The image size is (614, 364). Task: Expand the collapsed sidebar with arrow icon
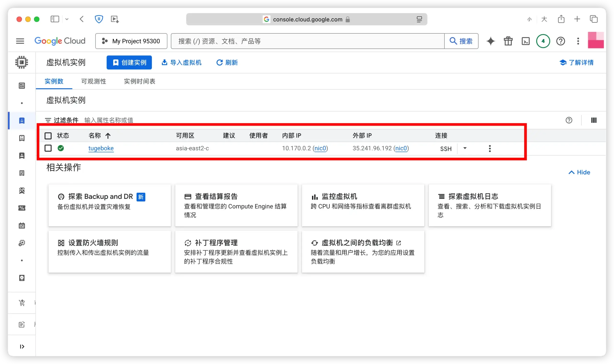(22, 346)
